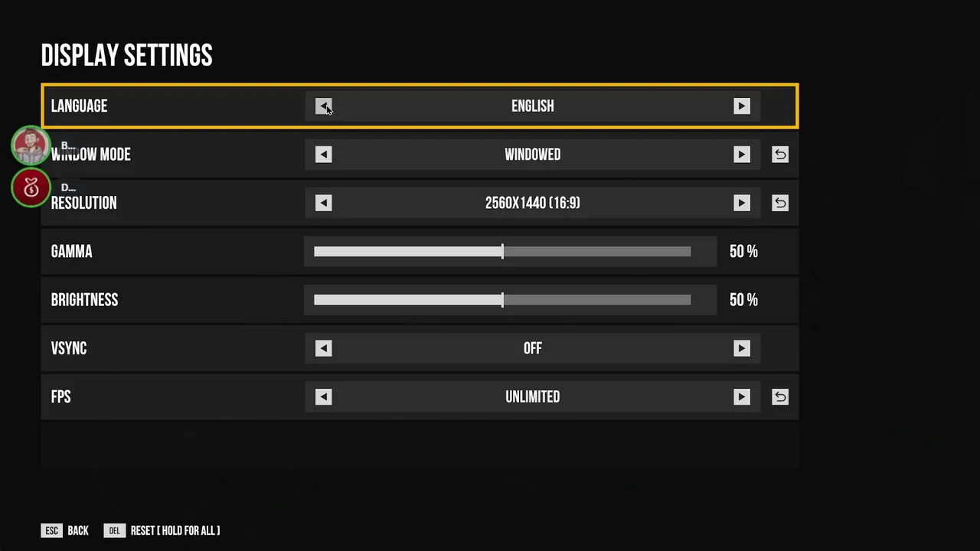
Task: Toggle VSync using left arrow
Action: [323, 348]
